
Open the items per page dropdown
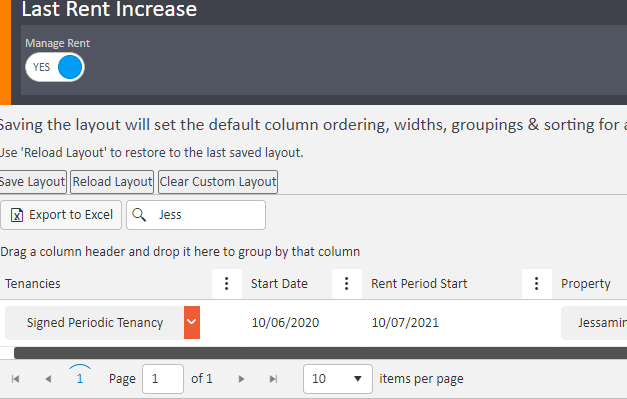338,379
